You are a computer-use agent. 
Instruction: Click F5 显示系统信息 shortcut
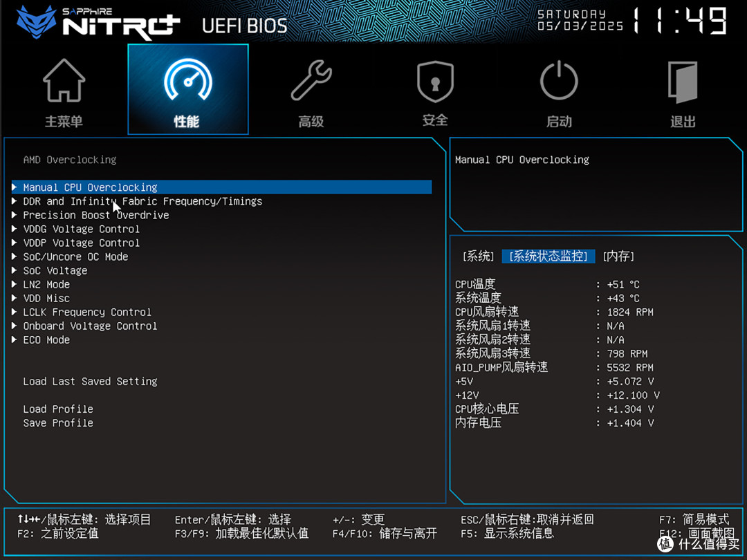tap(508, 533)
